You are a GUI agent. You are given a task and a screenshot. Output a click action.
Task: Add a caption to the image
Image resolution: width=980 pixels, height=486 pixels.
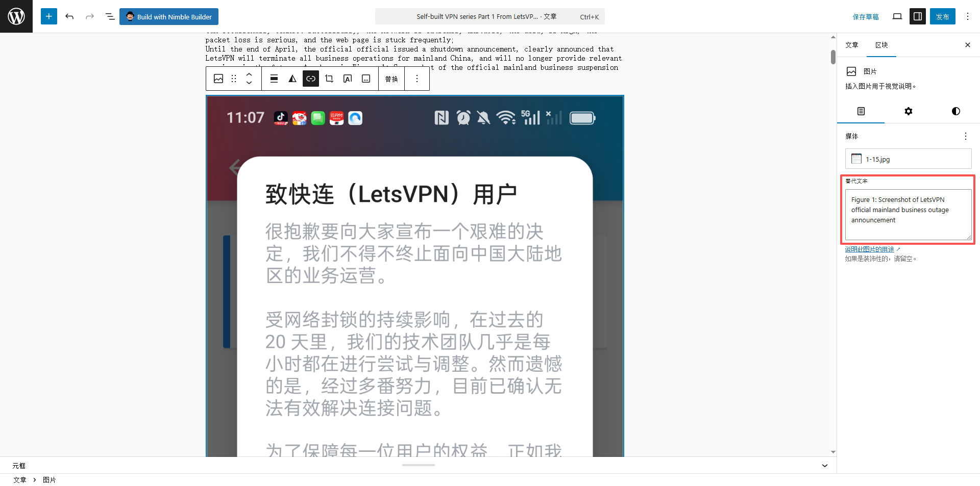coord(366,79)
